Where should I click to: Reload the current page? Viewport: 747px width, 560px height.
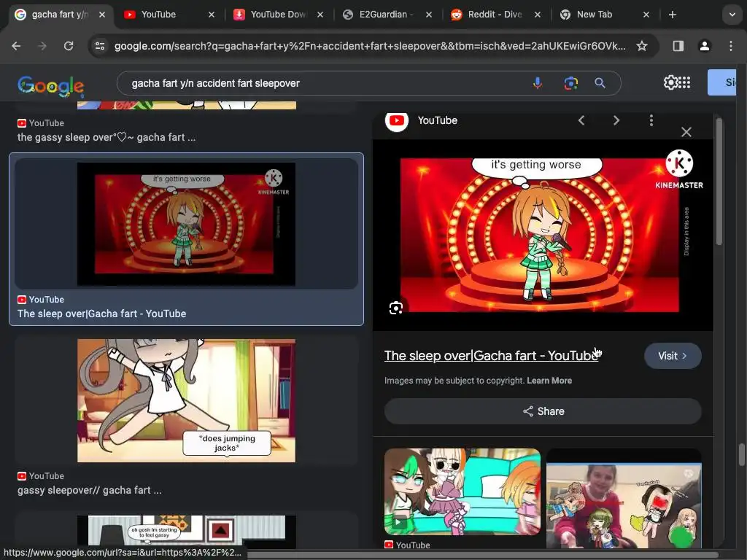coord(69,46)
